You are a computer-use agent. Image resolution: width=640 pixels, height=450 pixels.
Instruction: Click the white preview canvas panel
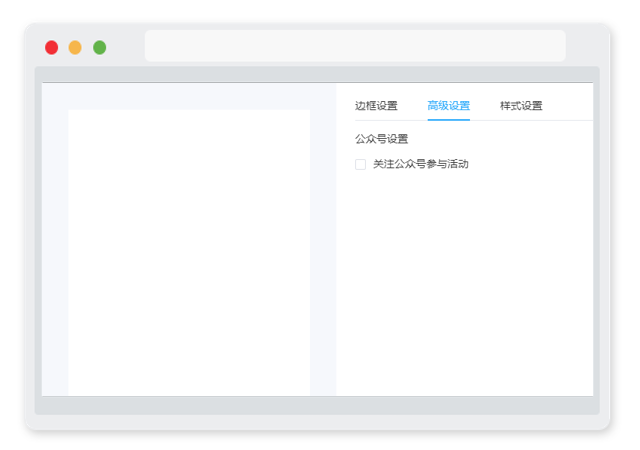tap(189, 252)
